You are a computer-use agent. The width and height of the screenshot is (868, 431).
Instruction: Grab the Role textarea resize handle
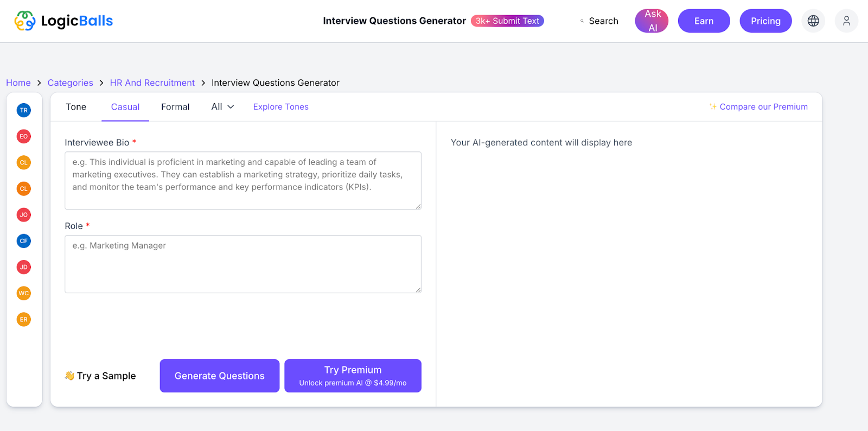point(418,290)
